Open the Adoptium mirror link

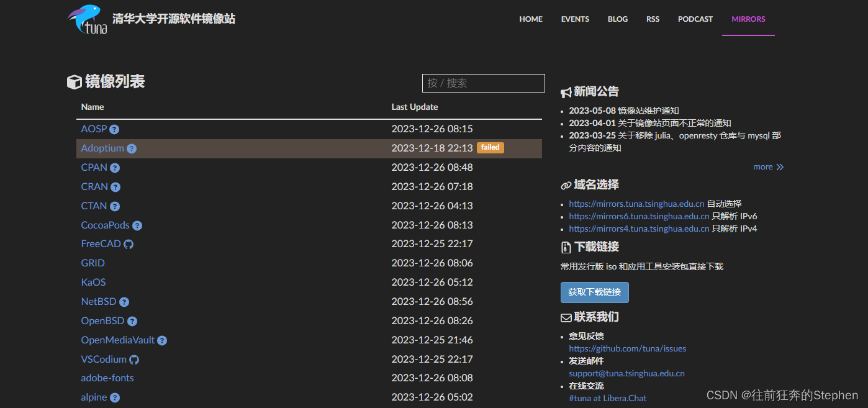pos(102,148)
